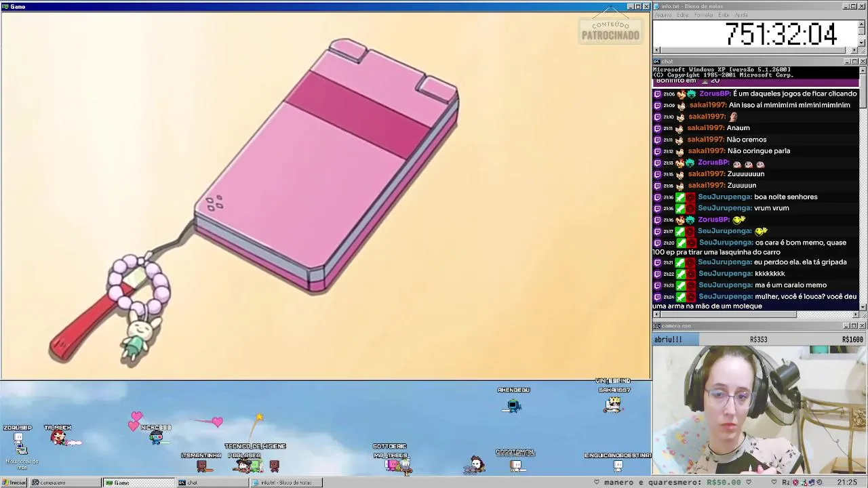Click the SAKAI1997 avatar character
868x488 pixels.
[x=614, y=404]
